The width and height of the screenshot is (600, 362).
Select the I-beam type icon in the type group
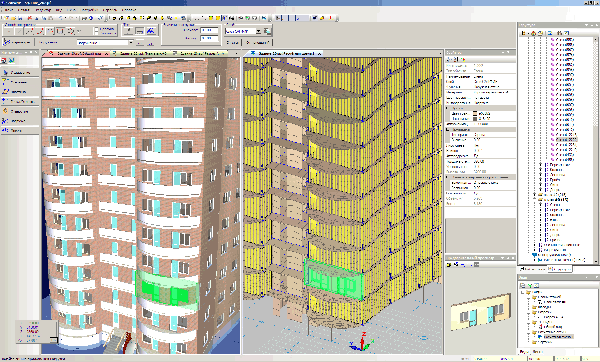click(129, 31)
